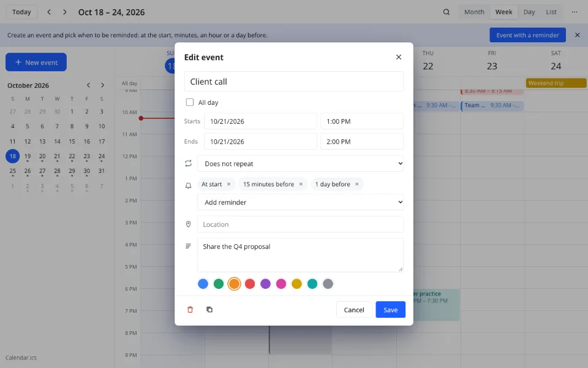Click the Location input field
This screenshot has height=368, width=588.
[300, 224]
